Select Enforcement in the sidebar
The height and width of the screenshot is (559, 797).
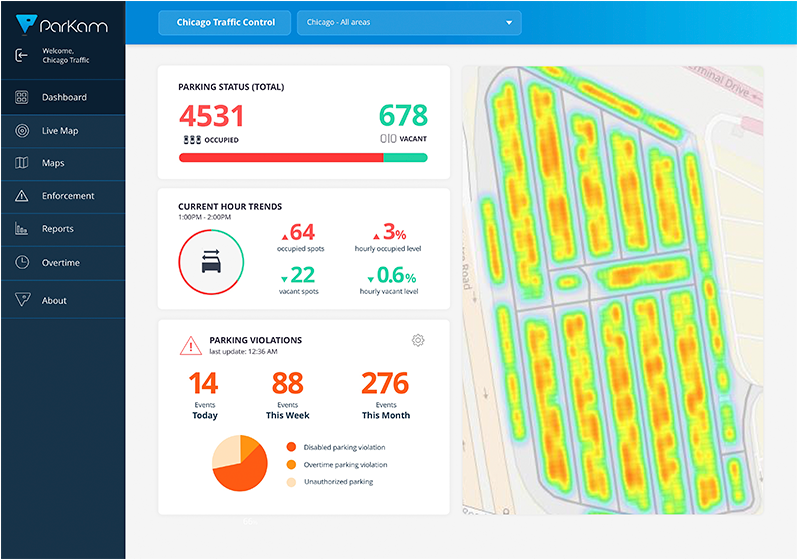(x=63, y=196)
